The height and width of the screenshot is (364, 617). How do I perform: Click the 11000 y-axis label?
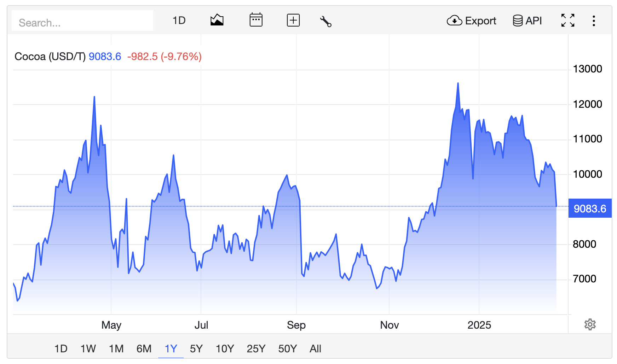pyautogui.click(x=587, y=139)
